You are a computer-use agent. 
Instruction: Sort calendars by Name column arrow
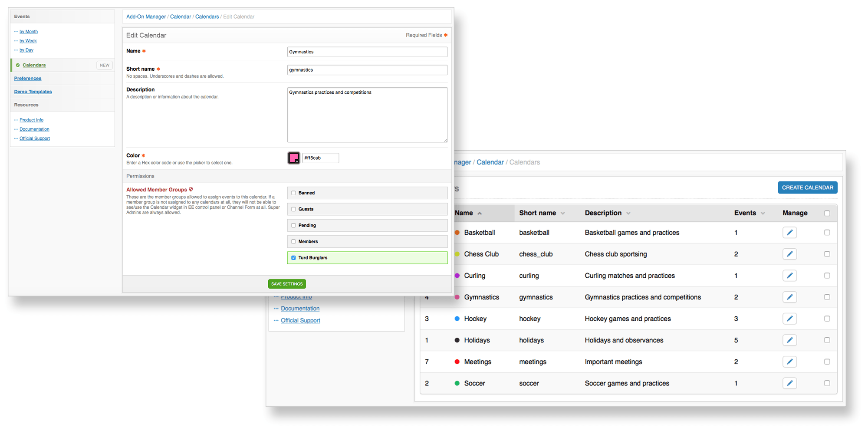480,214
